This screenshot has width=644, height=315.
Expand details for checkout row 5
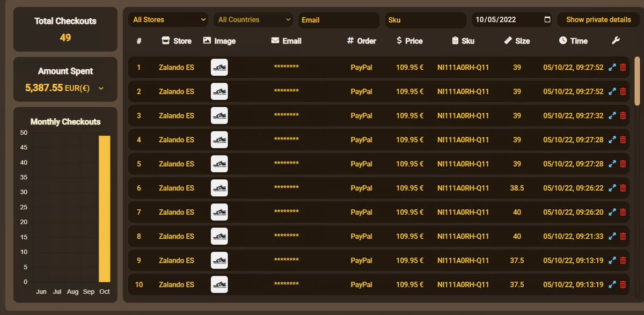click(x=612, y=164)
